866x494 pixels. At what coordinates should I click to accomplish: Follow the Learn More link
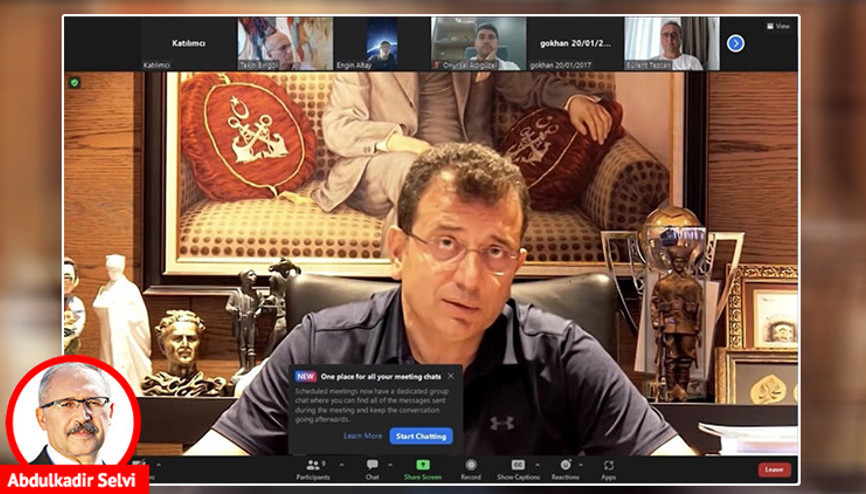[362, 436]
